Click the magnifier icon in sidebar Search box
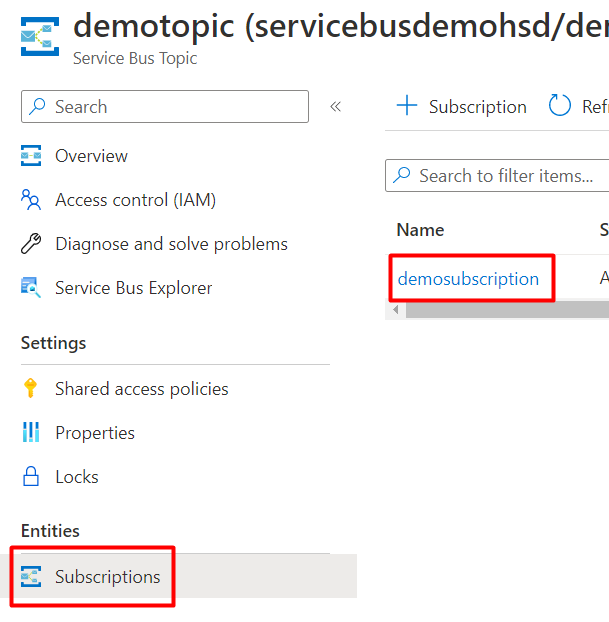Screen dimensions: 609x622 click(38, 106)
